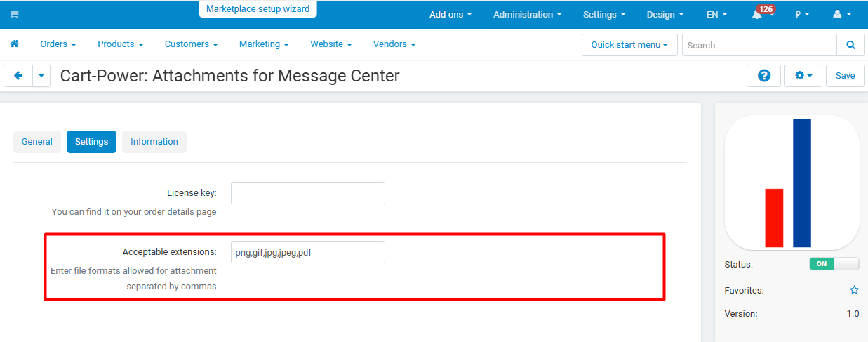This screenshot has height=342, width=868.
Task: Switch to the General tab
Action: 37,142
